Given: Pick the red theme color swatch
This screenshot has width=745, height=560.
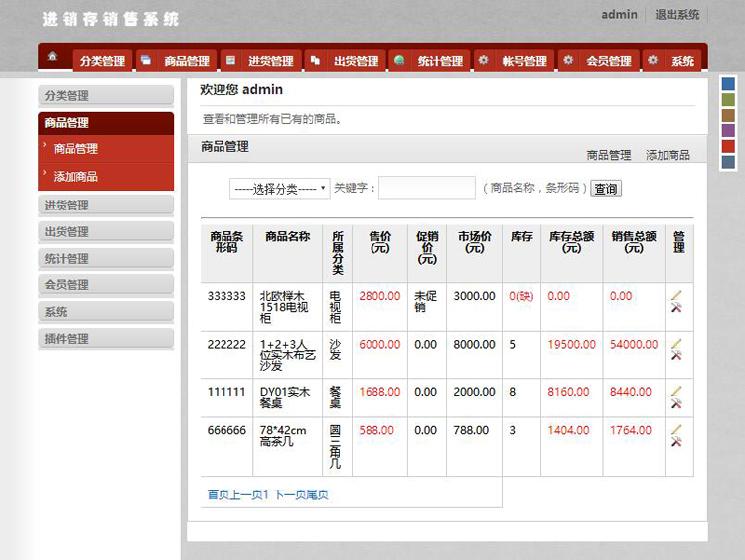Looking at the screenshot, I should click(728, 146).
